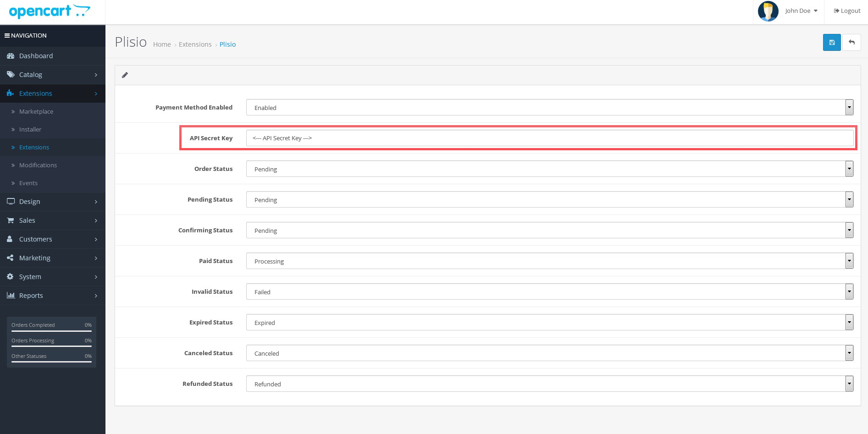Open the Payment Method Enabled dropdown
The width and height of the screenshot is (868, 434).
[x=550, y=107]
